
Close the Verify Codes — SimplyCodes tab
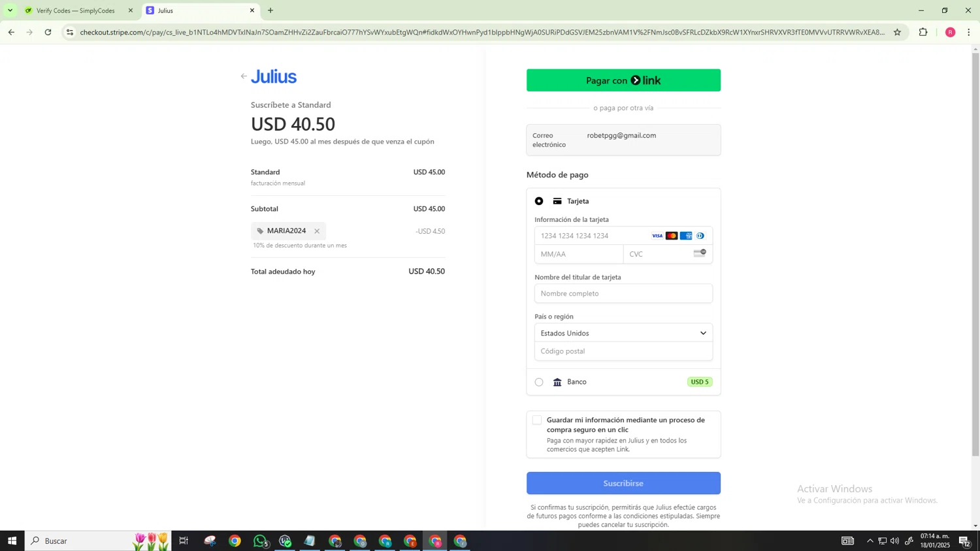point(131,10)
